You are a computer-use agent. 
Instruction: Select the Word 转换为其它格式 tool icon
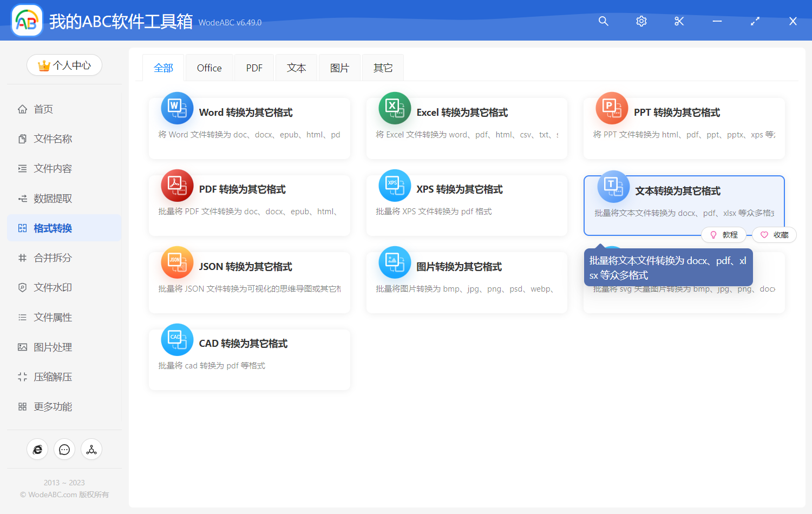177,108
